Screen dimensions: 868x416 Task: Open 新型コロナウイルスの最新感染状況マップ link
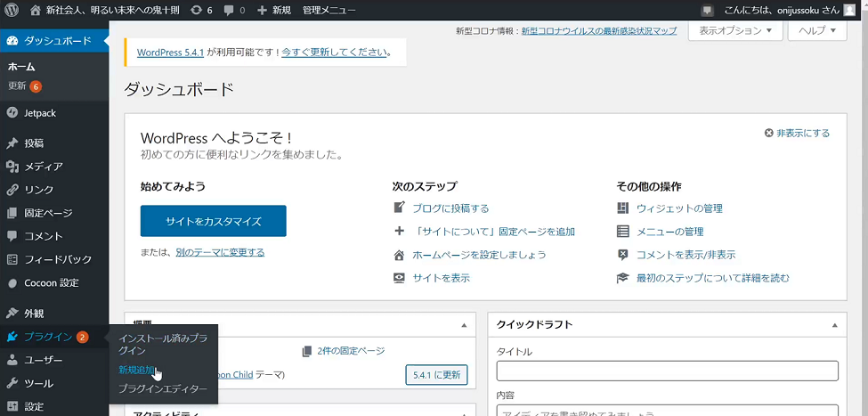(x=599, y=31)
